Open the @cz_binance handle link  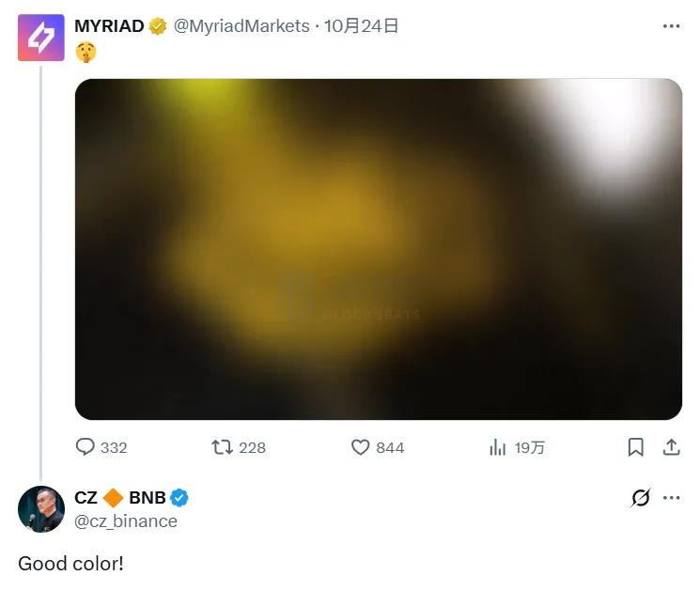click(x=126, y=521)
